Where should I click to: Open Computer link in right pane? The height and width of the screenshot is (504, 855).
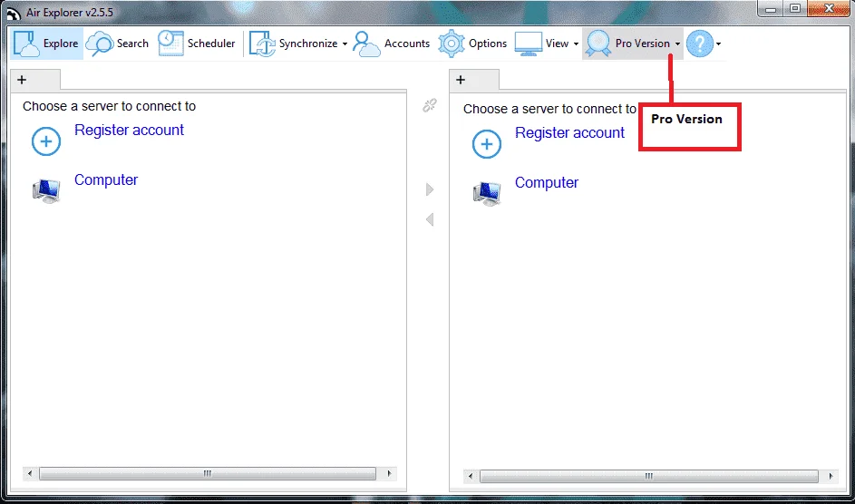(547, 182)
